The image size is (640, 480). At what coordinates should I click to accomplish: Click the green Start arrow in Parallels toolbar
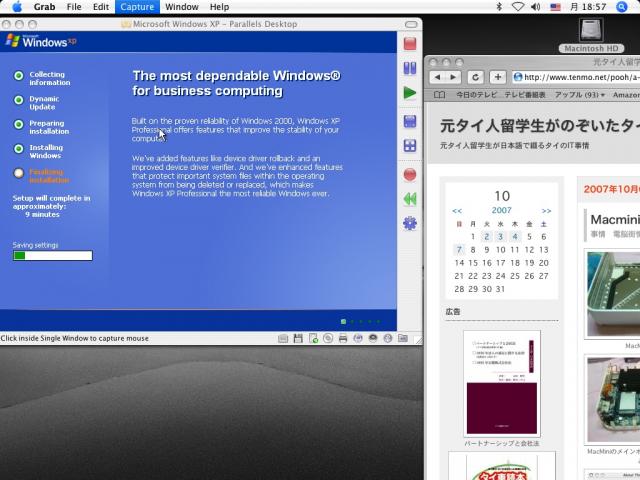[410, 93]
